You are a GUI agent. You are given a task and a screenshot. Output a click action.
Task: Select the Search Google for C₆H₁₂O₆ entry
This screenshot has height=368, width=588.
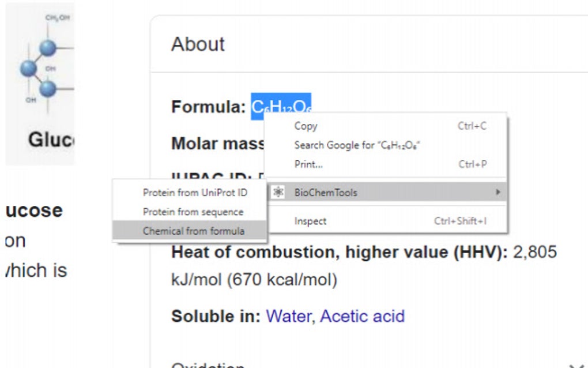(357, 145)
